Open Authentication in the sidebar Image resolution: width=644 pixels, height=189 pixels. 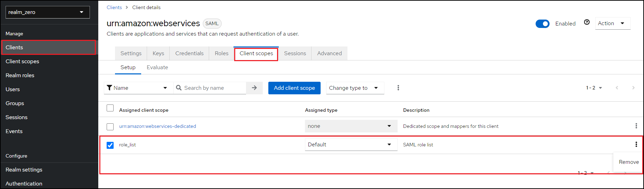(49, 183)
